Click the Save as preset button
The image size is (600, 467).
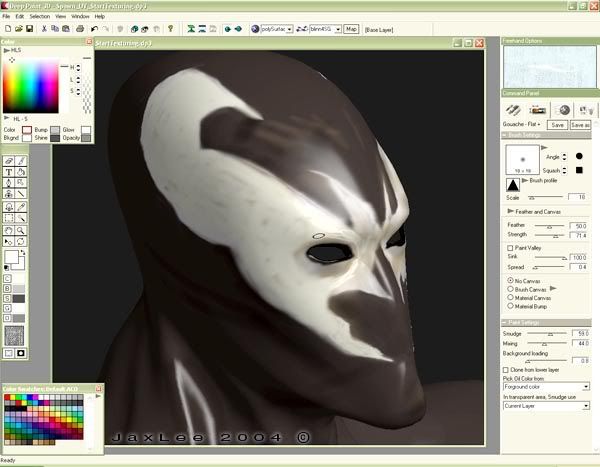tap(580, 125)
